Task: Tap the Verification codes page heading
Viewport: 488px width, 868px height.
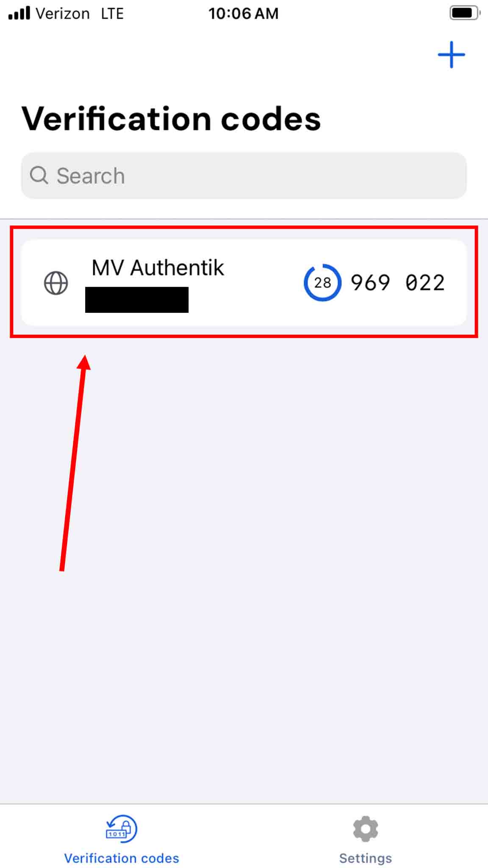Action: point(171,119)
